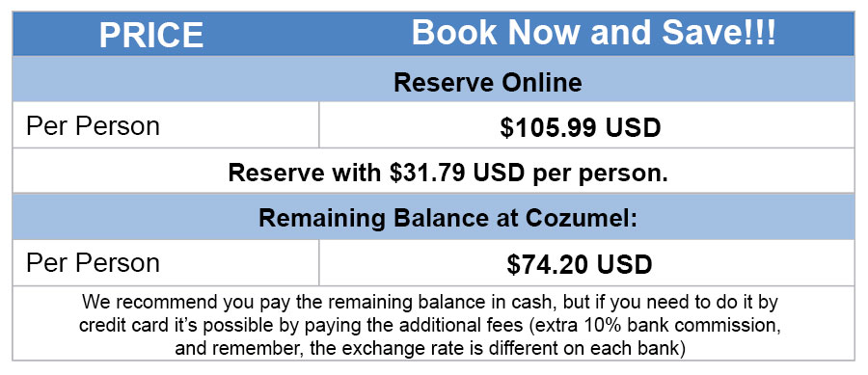Click the "exchange rate is different" line
Image resolution: width=868 pixels, height=375 pixels.
430,348
